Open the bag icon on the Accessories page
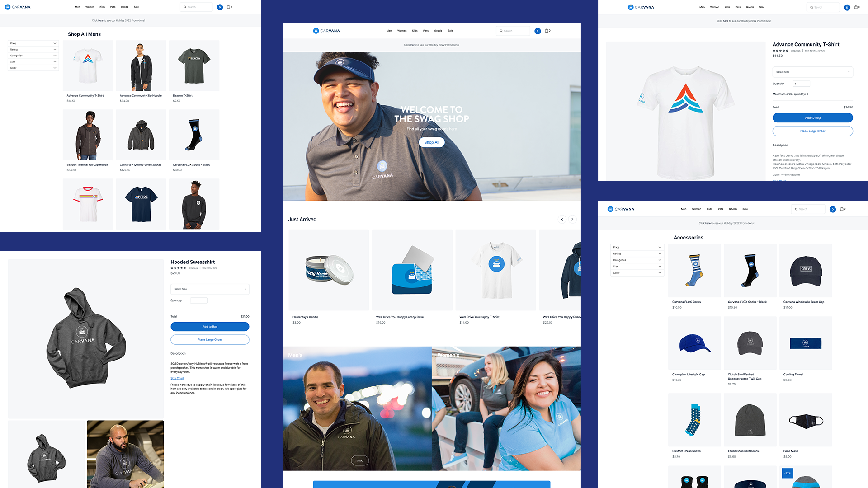Viewport: 868px width, 488px height. (x=842, y=209)
